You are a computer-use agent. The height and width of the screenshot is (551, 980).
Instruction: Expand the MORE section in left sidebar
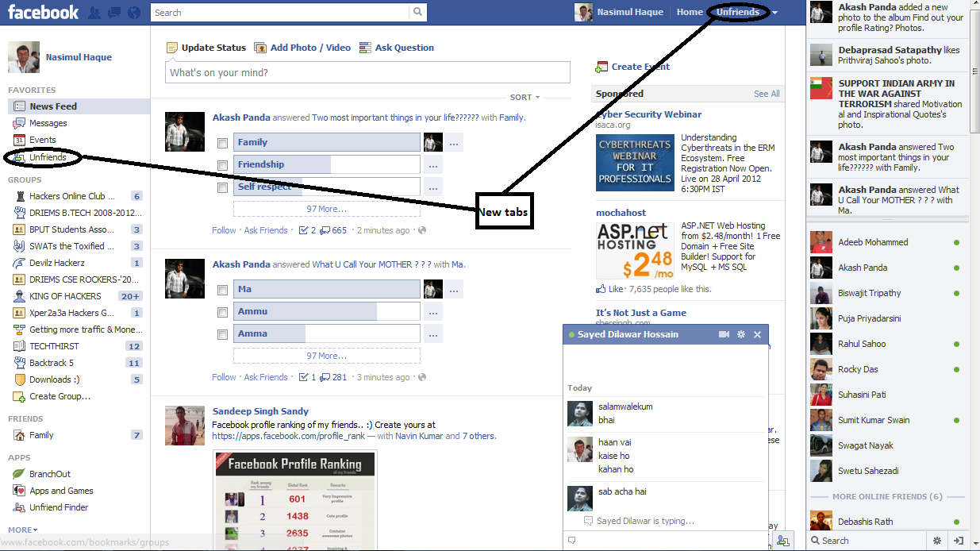pyautogui.click(x=22, y=530)
